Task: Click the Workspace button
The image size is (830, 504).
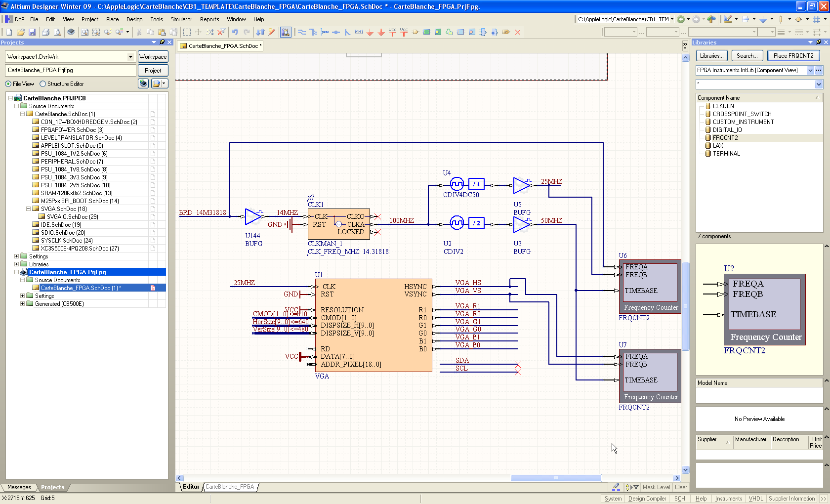Action: point(153,57)
